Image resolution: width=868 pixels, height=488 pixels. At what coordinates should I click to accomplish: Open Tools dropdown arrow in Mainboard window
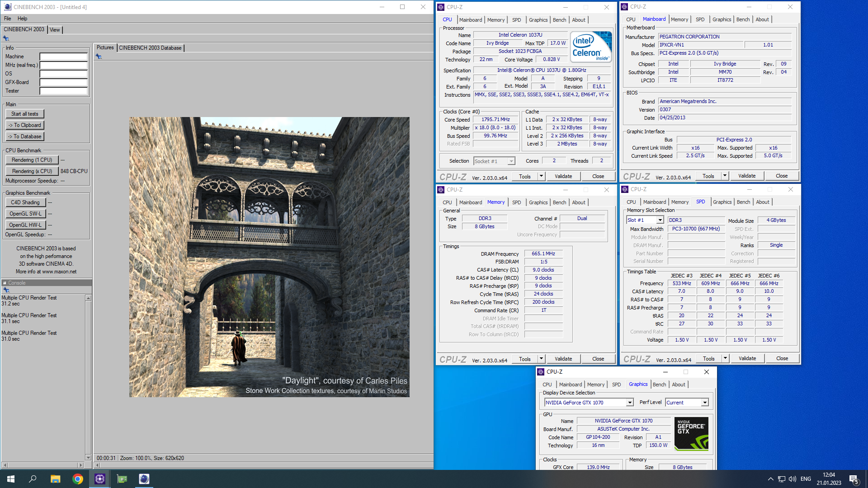click(725, 176)
